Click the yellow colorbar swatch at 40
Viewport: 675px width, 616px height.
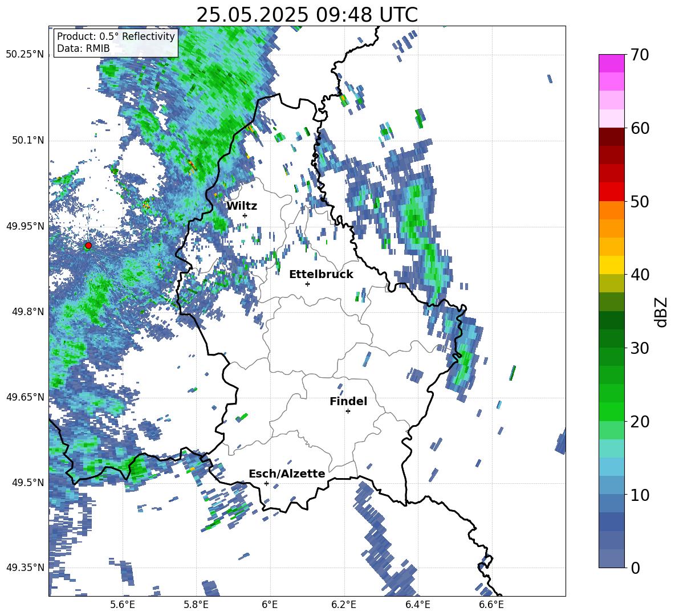click(611, 265)
